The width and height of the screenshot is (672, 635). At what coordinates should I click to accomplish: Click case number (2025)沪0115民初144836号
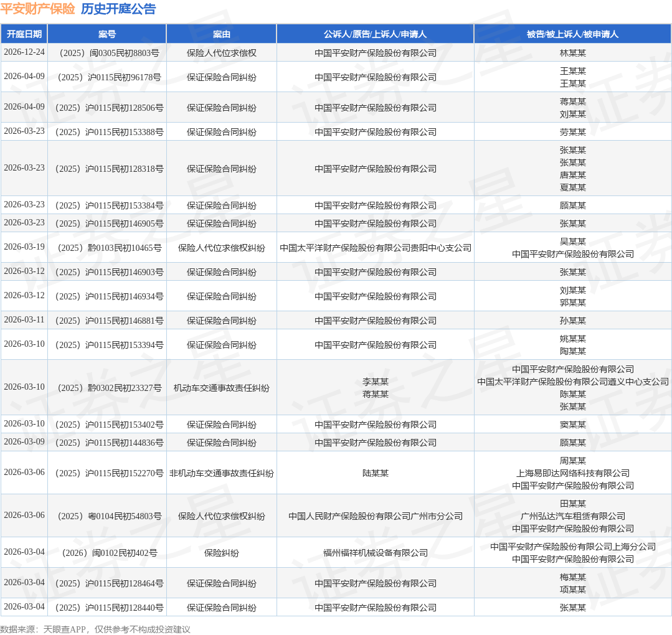[x=106, y=443]
